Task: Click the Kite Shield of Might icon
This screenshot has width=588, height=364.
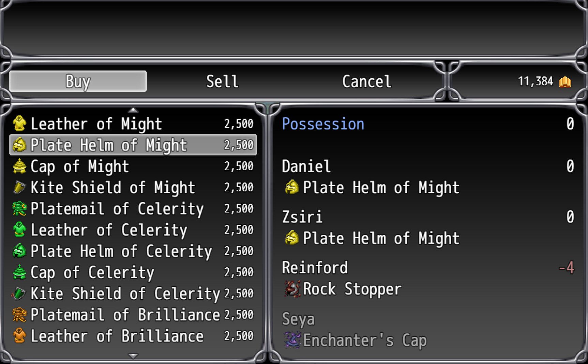Action: pos(19,187)
